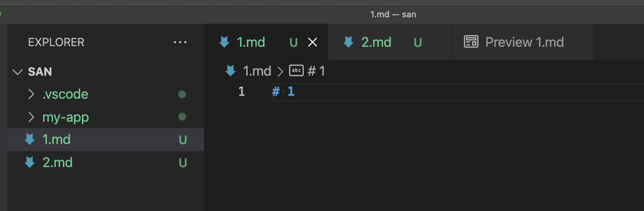Click the U untracked badge on the 1.md tab
Image resolution: width=644 pixels, height=211 pixels.
[293, 42]
